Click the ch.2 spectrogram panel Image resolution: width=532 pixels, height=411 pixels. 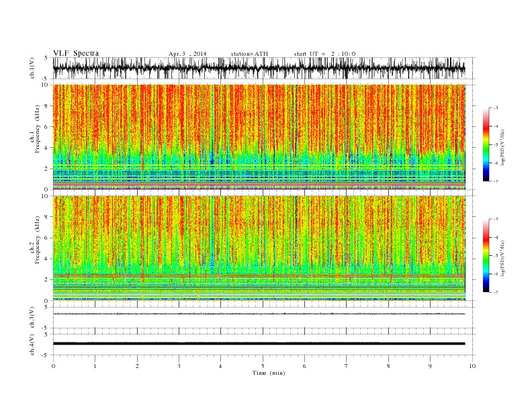coord(259,248)
